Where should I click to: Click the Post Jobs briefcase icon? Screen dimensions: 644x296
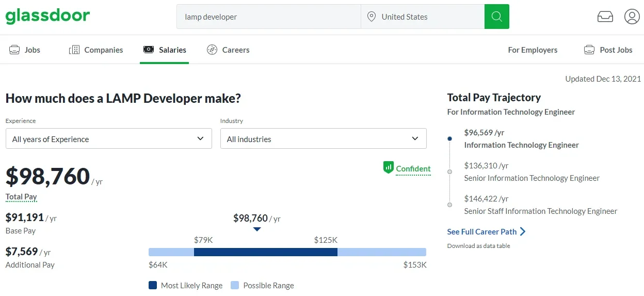589,50
